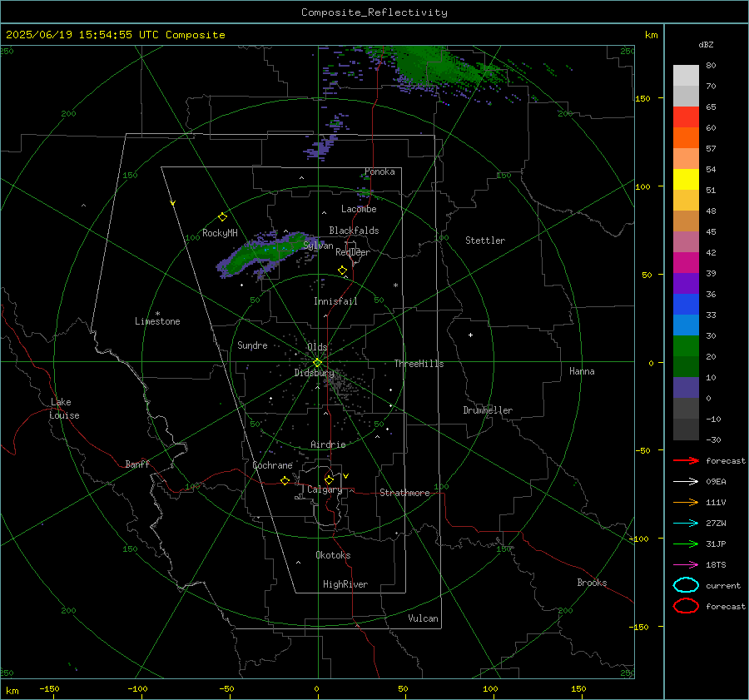Click the yellow diamond marker above Calgary label
749x700 pixels.
pyautogui.click(x=329, y=479)
